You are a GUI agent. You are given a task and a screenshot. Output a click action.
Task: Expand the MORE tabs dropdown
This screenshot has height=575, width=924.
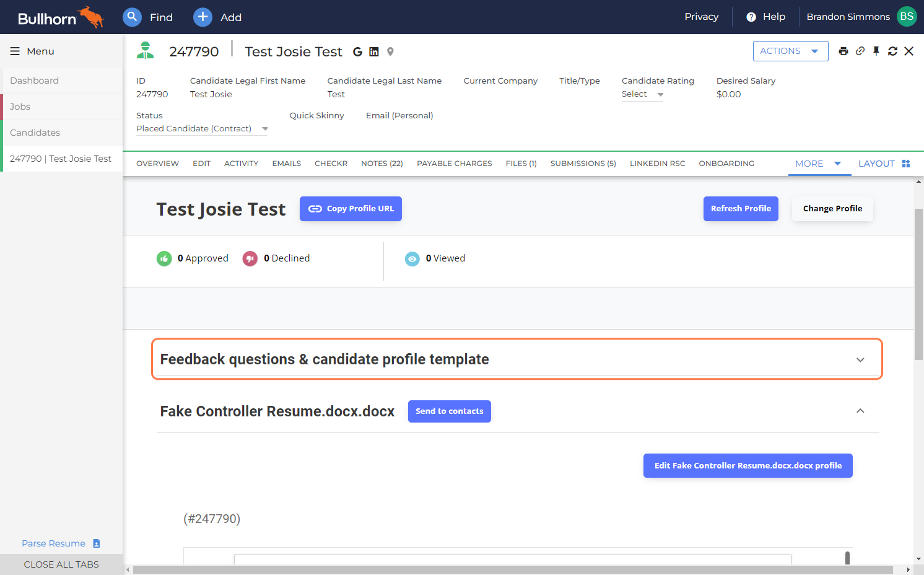[x=819, y=164]
